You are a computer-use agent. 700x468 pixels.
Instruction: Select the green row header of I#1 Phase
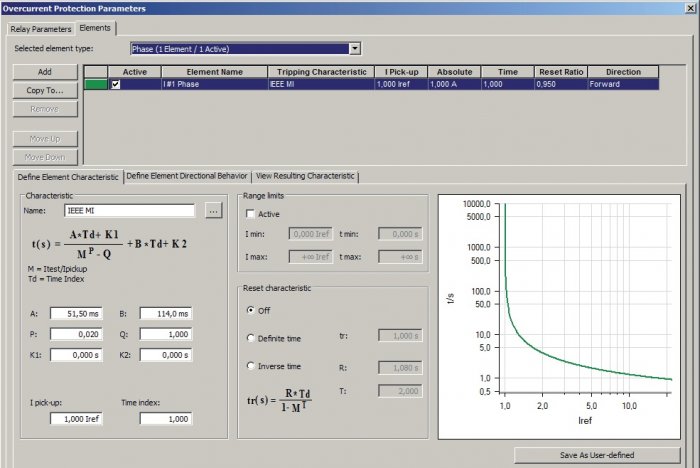coord(96,84)
